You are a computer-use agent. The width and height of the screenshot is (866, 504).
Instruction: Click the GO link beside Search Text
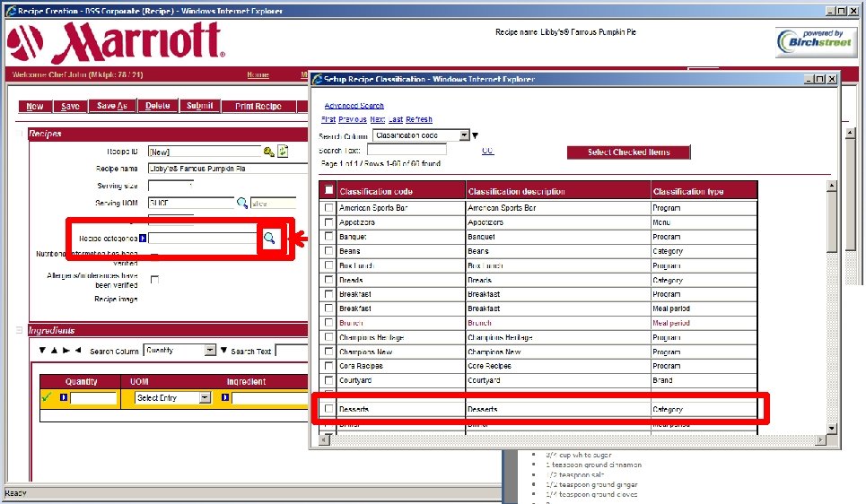click(x=487, y=150)
